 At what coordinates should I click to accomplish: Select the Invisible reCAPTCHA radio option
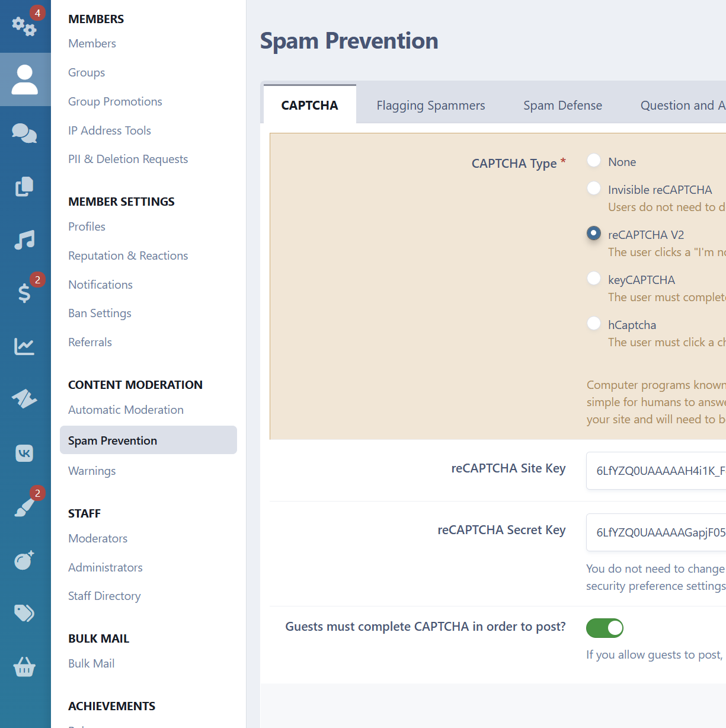(x=594, y=189)
